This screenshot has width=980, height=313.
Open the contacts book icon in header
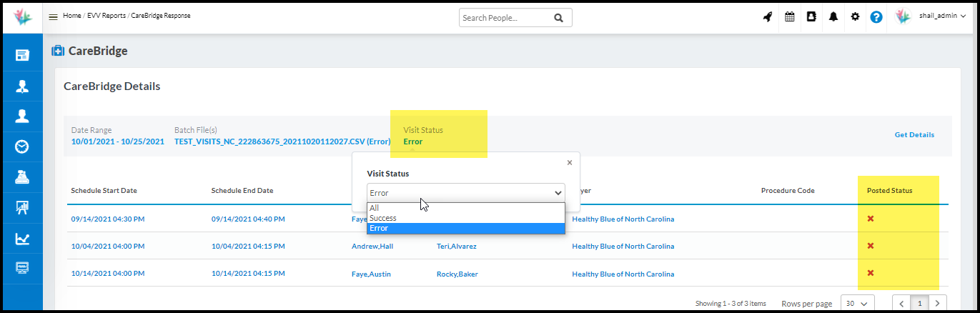(x=811, y=17)
